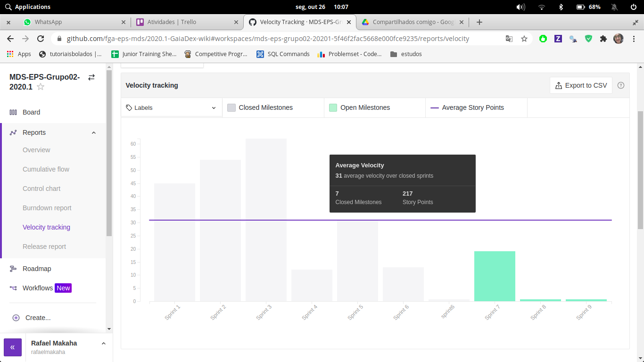Open Overview report
The height and width of the screenshot is (362, 644).
(36, 150)
